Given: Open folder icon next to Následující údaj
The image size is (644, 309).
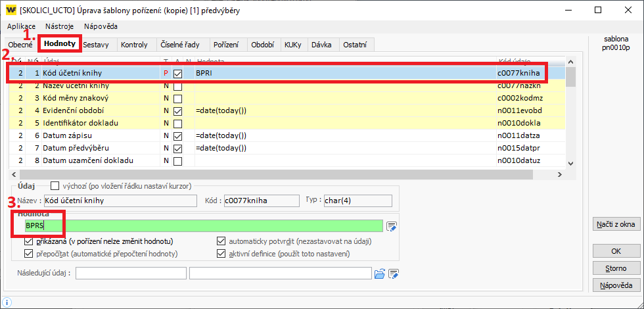Looking at the screenshot, I should [x=380, y=273].
